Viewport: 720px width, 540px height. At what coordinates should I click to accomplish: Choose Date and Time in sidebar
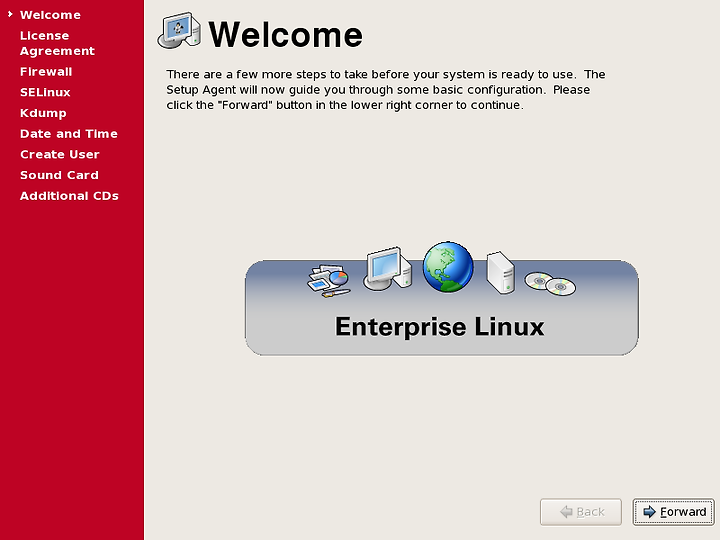[x=69, y=134]
